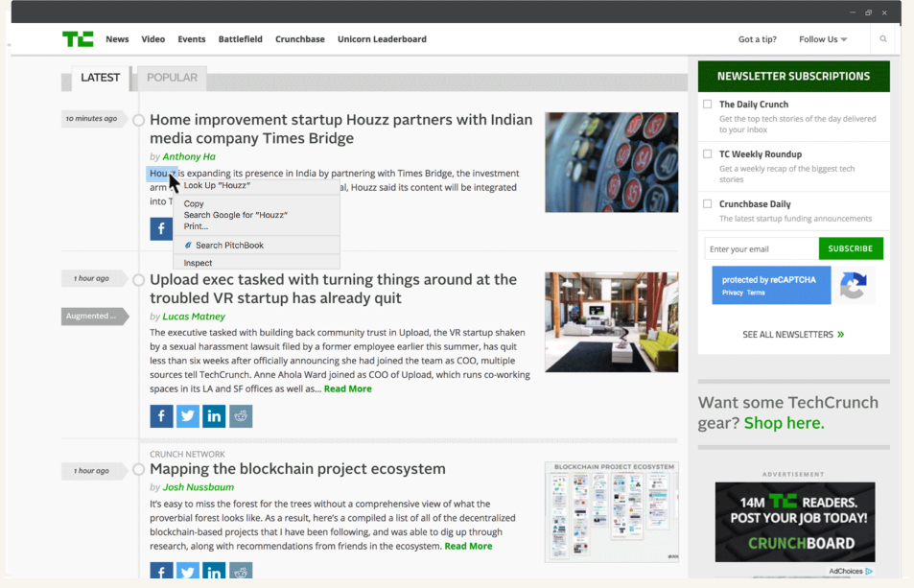The width and height of the screenshot is (914, 588).
Task: Click the Blockchain Project Ecosystem thumbnail
Action: click(612, 512)
